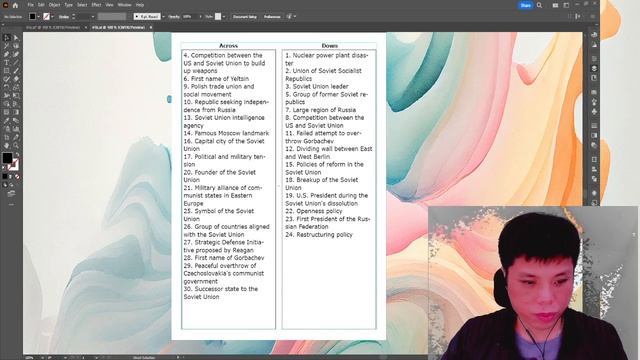Open the Window menu
640x360 pixels.
tap(124, 5)
